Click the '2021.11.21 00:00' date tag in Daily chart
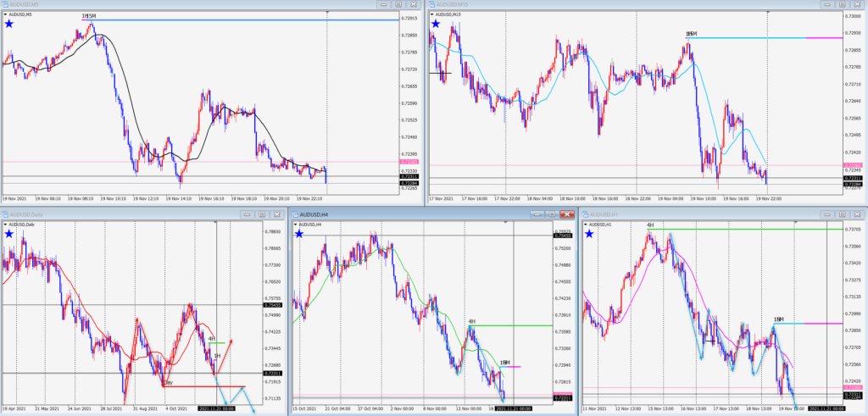The width and height of the screenshot is (868, 416). [x=216, y=408]
